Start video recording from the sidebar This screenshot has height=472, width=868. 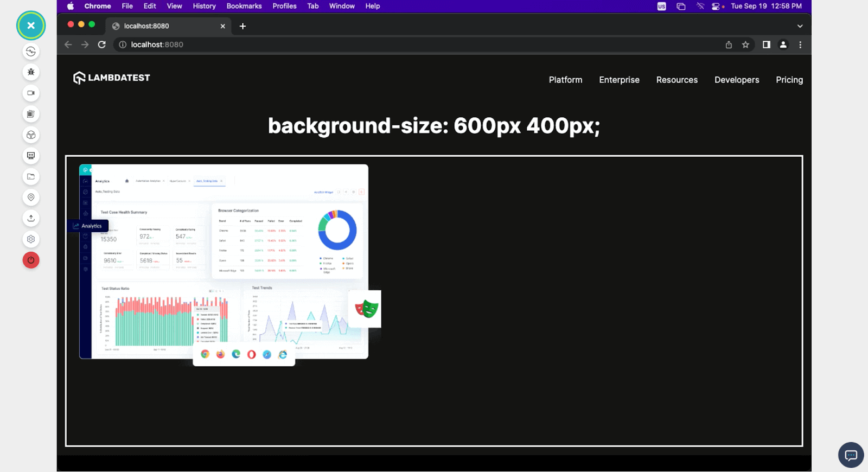[31, 93]
